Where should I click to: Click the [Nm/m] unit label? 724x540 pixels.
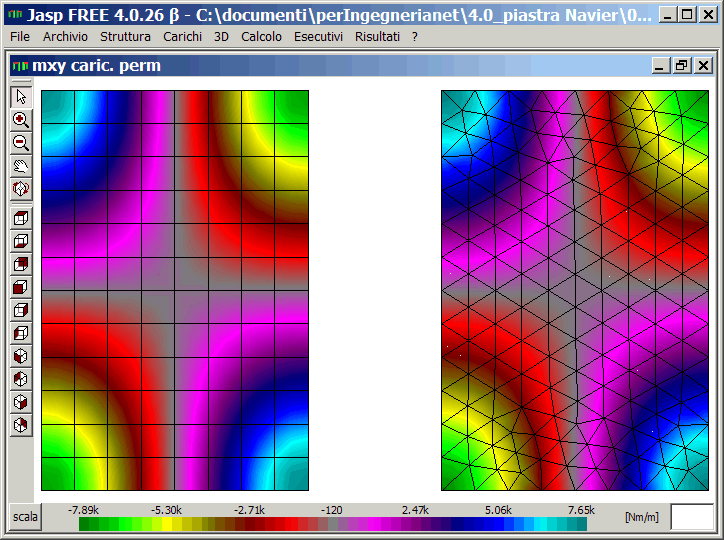click(642, 517)
